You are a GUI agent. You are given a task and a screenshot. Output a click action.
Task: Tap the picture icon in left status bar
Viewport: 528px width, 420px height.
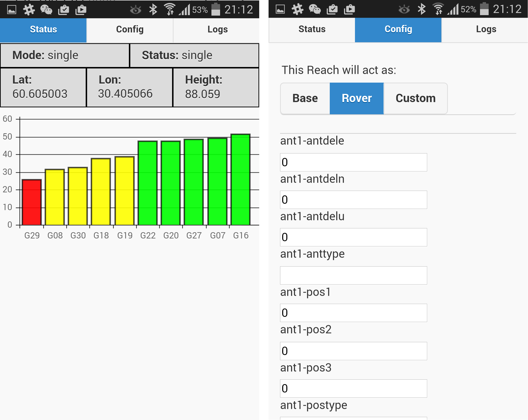point(12,10)
